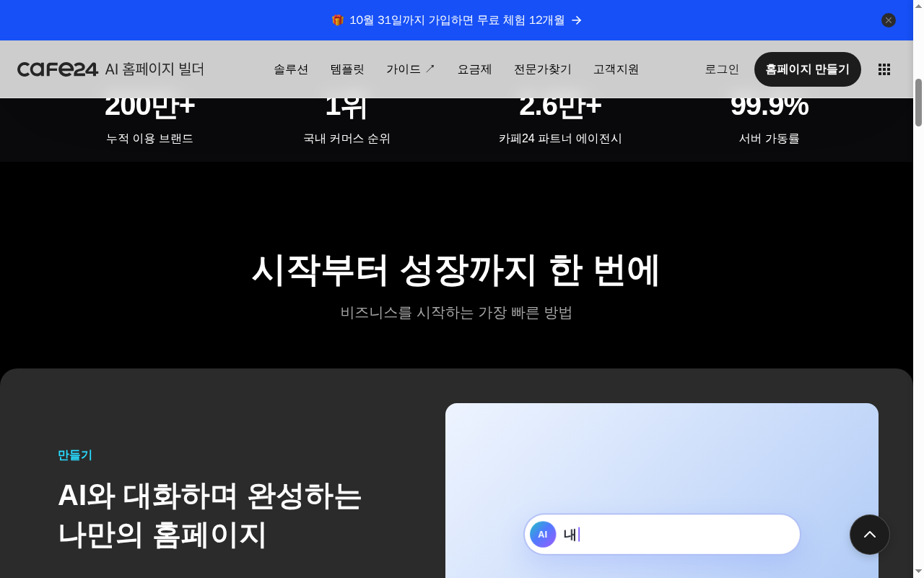Open the 템플릿 menu
This screenshot has height=578, width=924.
pyautogui.click(x=347, y=69)
